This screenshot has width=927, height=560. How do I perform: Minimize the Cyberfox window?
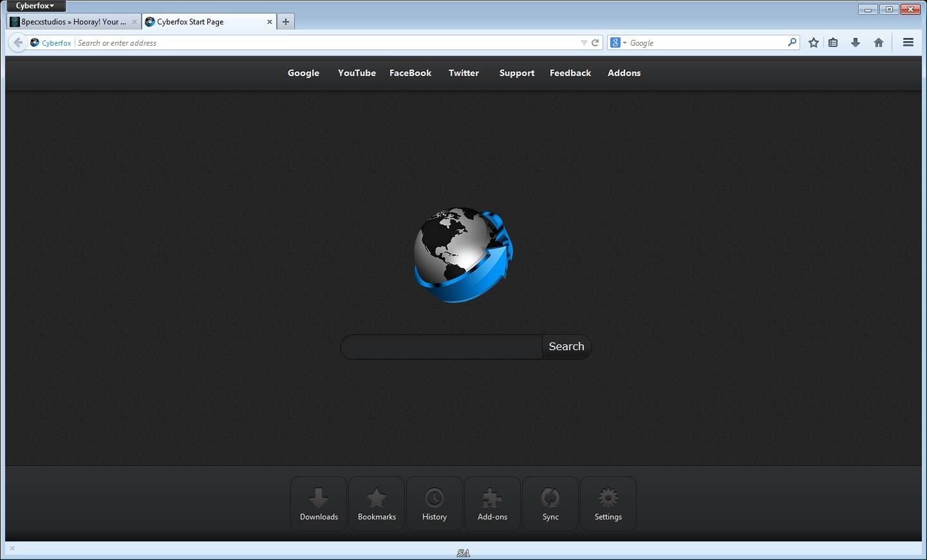pyautogui.click(x=868, y=9)
